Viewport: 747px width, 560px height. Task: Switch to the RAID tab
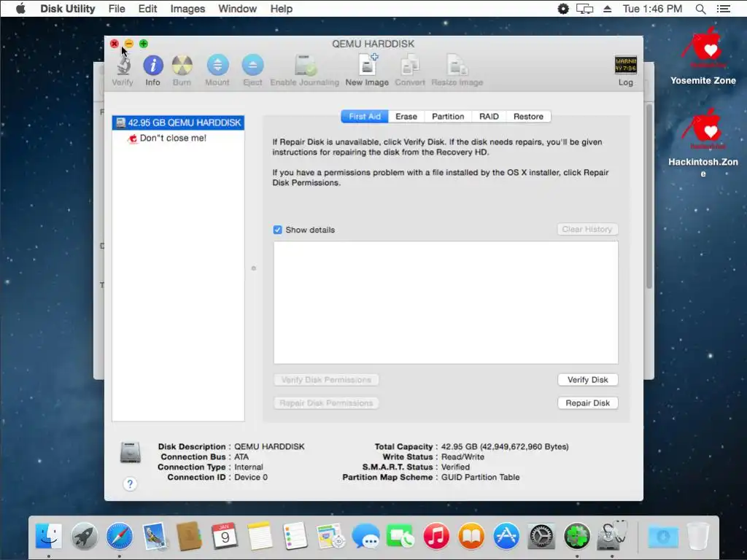[489, 117]
